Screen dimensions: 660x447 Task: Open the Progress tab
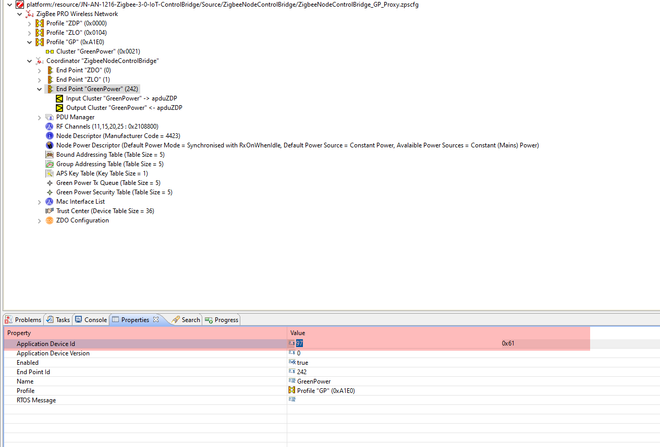pyautogui.click(x=221, y=320)
